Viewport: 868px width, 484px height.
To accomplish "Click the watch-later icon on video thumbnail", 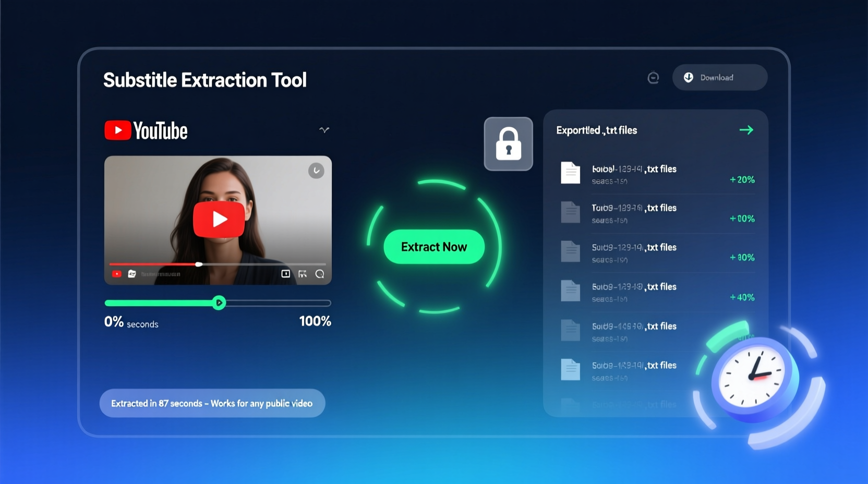I will (x=316, y=171).
